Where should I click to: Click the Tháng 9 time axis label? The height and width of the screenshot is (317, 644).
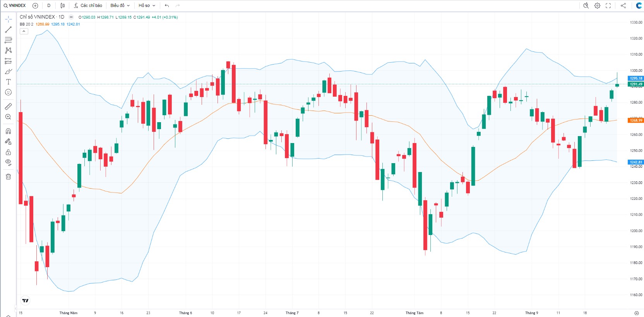[x=531, y=313]
